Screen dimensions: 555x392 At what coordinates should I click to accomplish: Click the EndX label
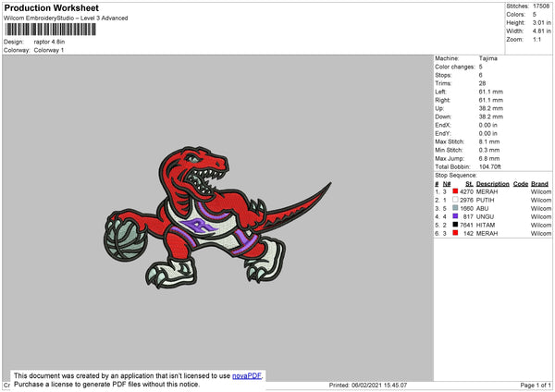click(x=443, y=125)
